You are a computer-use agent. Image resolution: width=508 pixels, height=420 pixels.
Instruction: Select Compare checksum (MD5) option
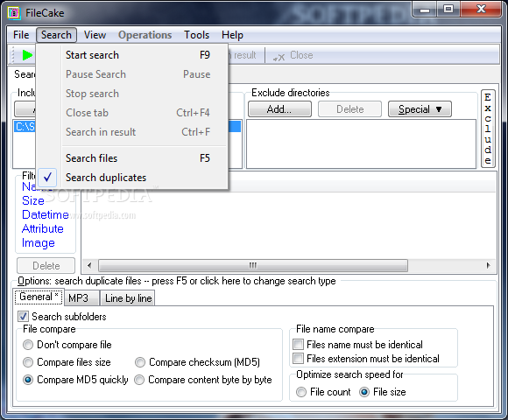[140, 362]
